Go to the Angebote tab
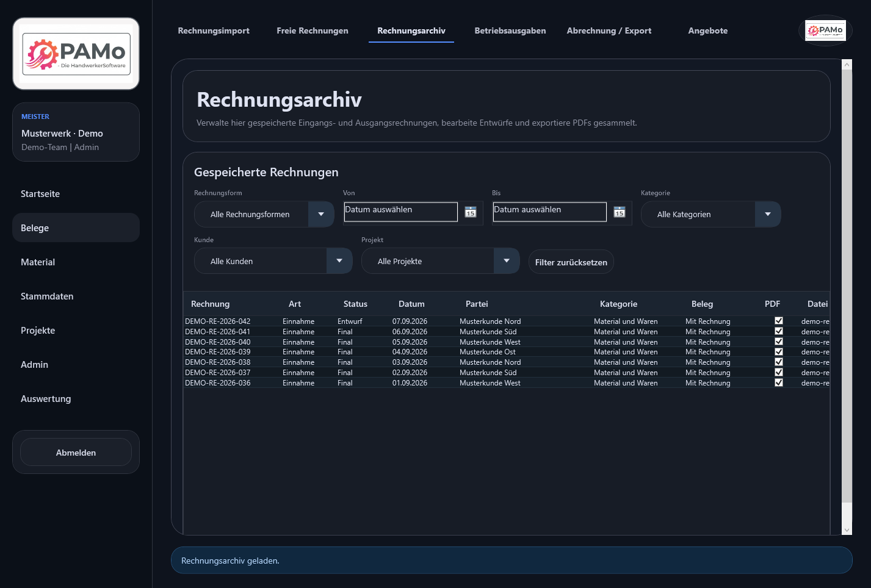 tap(708, 30)
